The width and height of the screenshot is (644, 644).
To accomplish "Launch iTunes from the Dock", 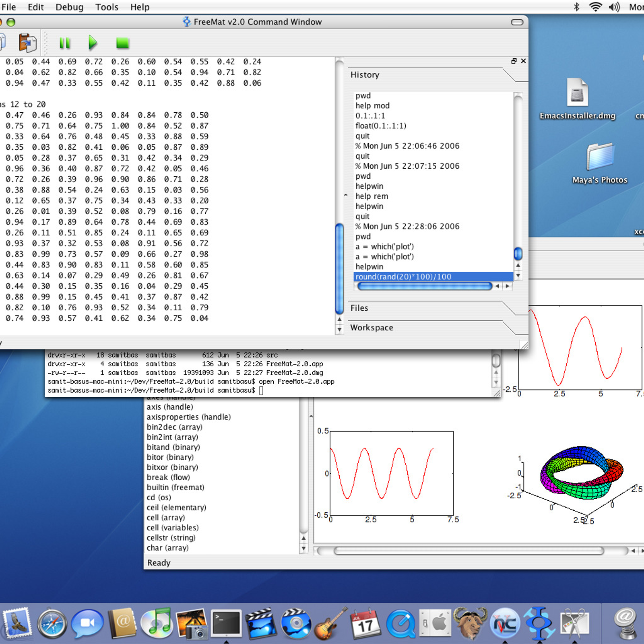I will point(157,623).
